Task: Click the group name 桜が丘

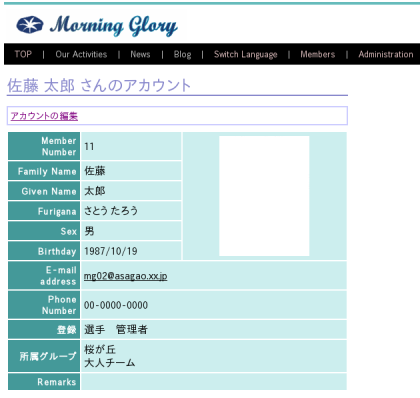Action: 100,349
